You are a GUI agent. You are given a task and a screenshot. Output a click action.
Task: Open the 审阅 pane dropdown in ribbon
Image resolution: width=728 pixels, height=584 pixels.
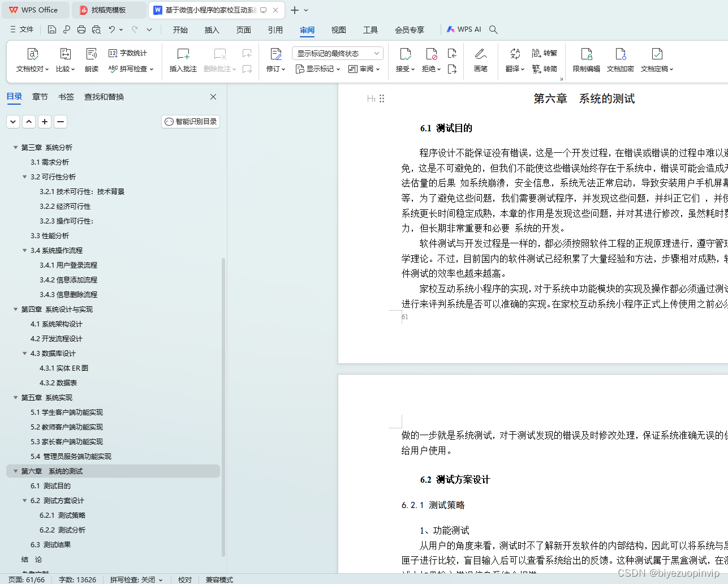click(x=364, y=69)
